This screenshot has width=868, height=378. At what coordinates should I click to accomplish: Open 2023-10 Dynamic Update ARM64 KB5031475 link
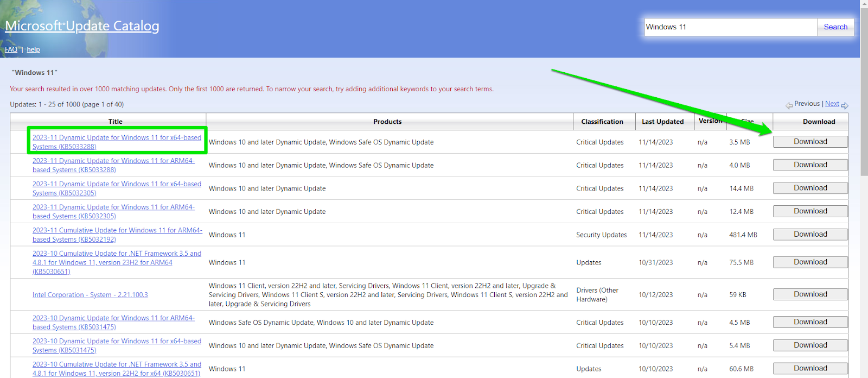coord(113,323)
